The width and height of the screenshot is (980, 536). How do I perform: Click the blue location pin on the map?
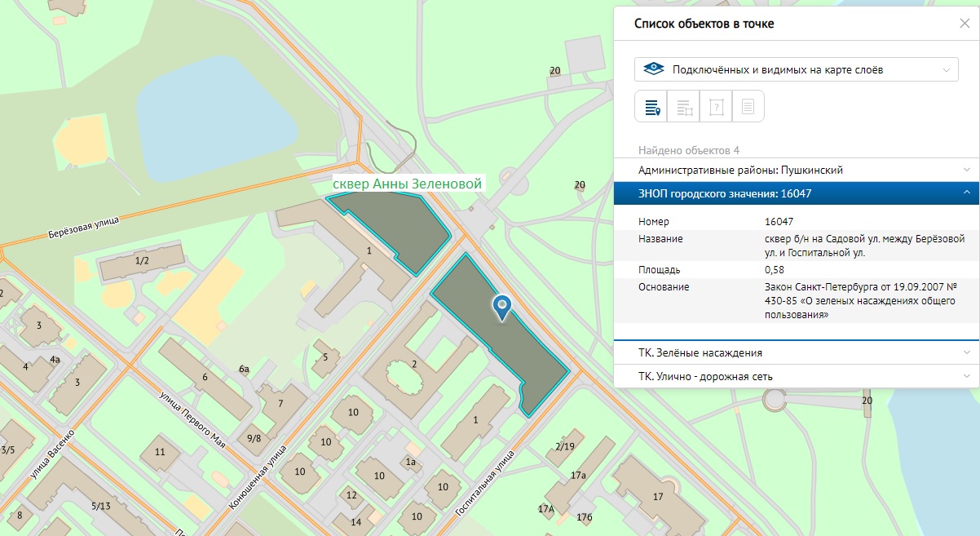pos(503,307)
